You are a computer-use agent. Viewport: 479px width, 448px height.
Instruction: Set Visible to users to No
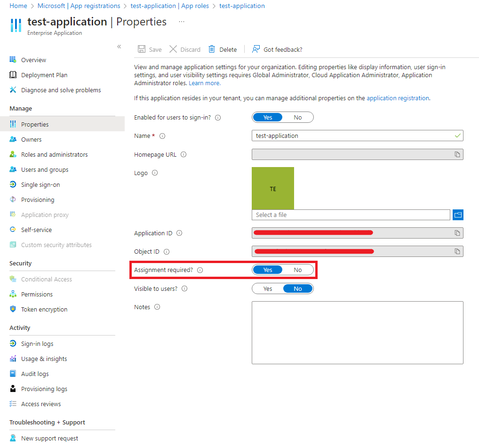[297, 288]
